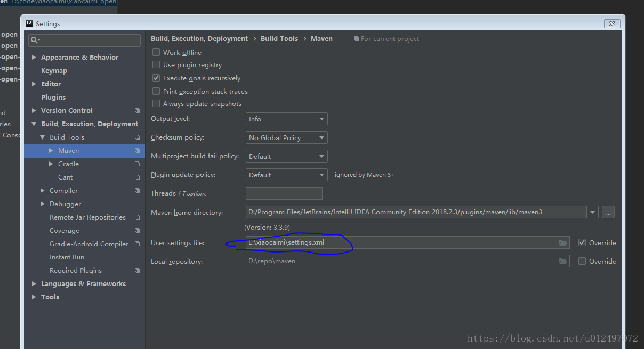Select Instant Run settings page
Screen dimensions: 644x349
tap(67, 257)
